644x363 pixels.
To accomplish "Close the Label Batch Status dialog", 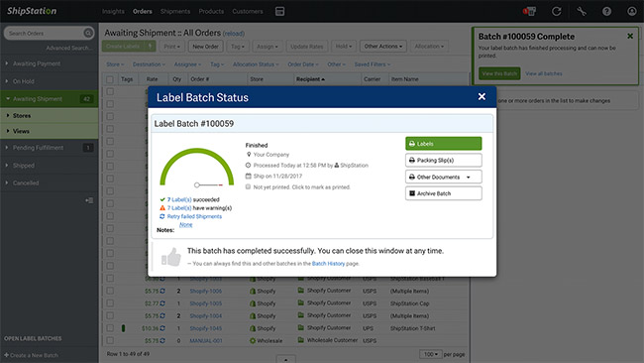I will (x=482, y=96).
